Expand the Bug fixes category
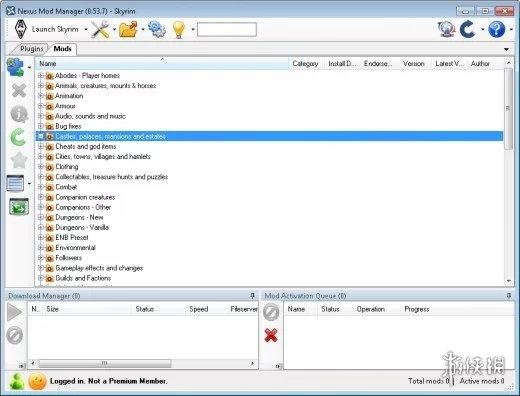Screen dimensions: 520x396 coord(41,126)
